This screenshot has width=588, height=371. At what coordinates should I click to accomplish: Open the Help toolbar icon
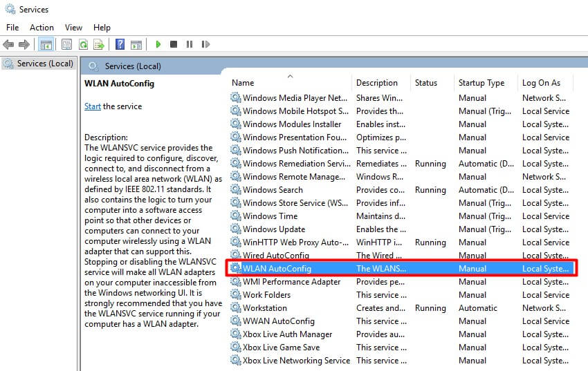[120, 44]
